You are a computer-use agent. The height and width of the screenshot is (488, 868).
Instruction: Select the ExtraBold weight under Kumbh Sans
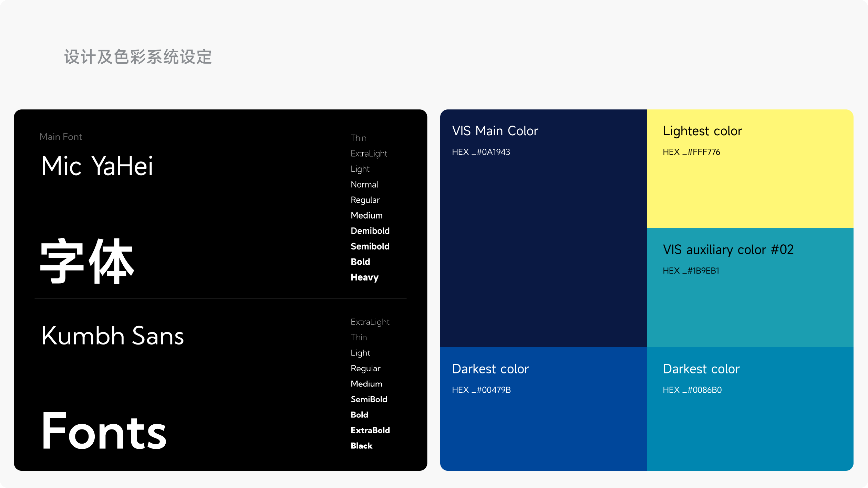pyautogui.click(x=370, y=430)
